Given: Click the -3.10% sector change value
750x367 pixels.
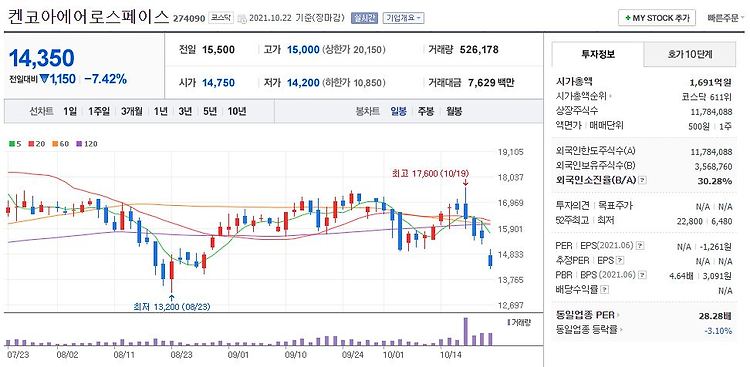Looking at the screenshot, I should click(x=718, y=331).
